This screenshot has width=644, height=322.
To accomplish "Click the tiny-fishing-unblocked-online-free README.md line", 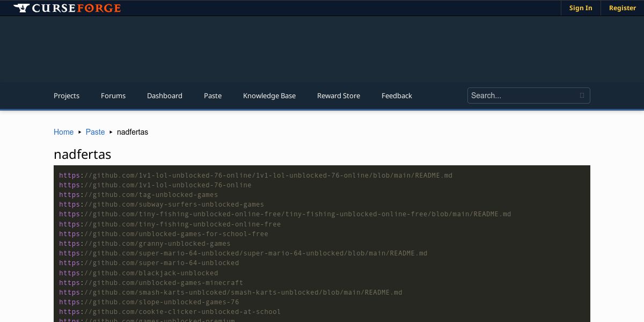I will coord(285,214).
